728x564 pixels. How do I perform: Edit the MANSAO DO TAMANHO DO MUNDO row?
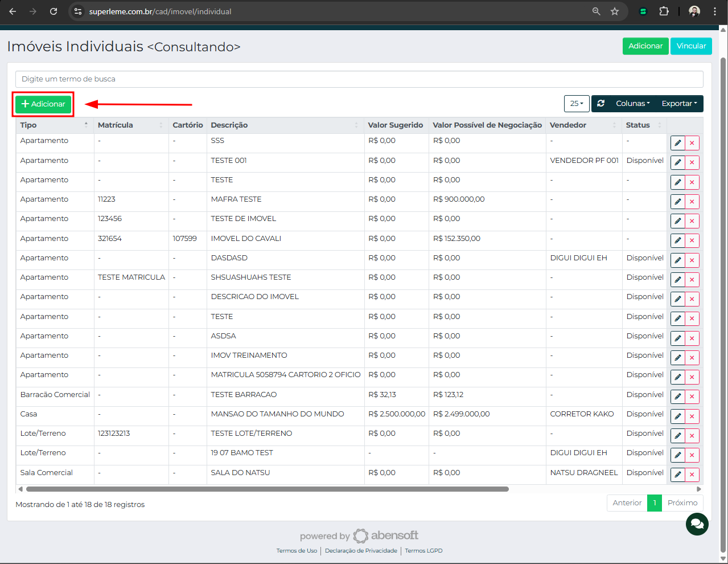pos(677,416)
